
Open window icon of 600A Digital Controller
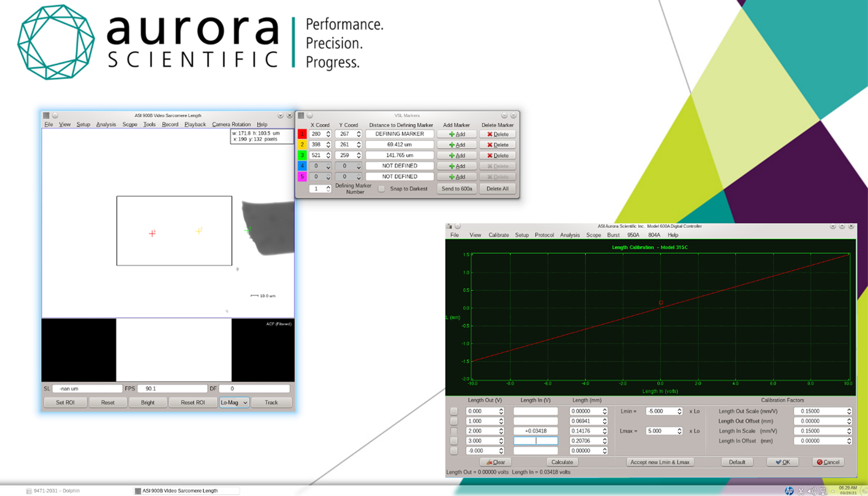(449, 226)
